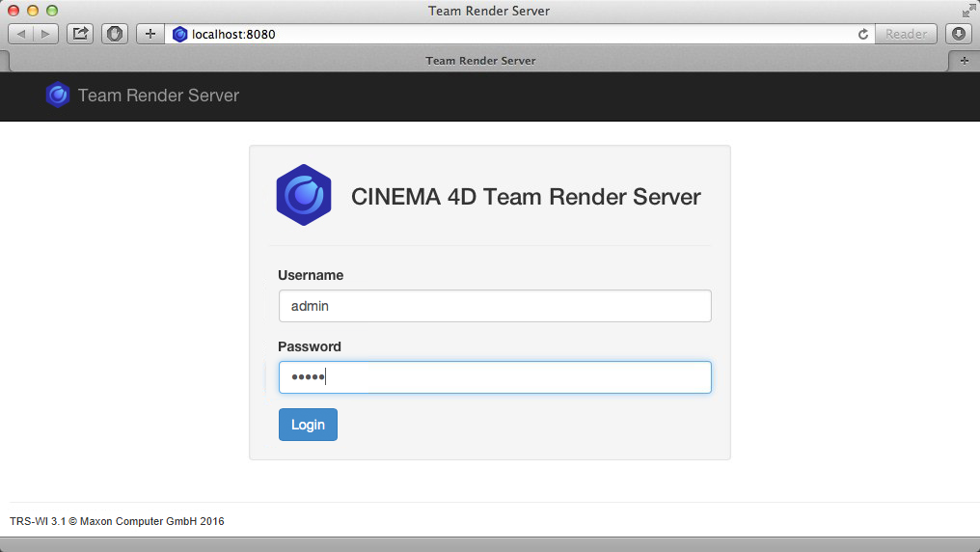Screen dimensions: 980x552
Task: Open the Share menu in Safari toolbar
Action: pyautogui.click(x=80, y=34)
